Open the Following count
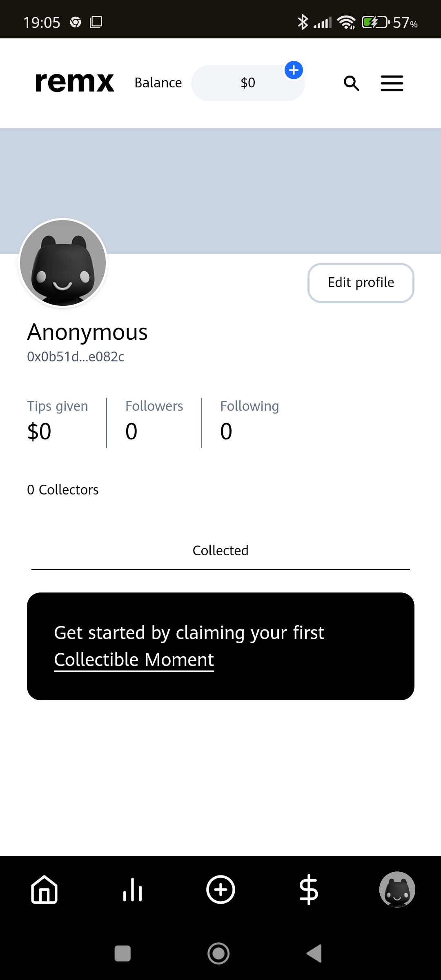This screenshot has height=980, width=441. pyautogui.click(x=249, y=421)
